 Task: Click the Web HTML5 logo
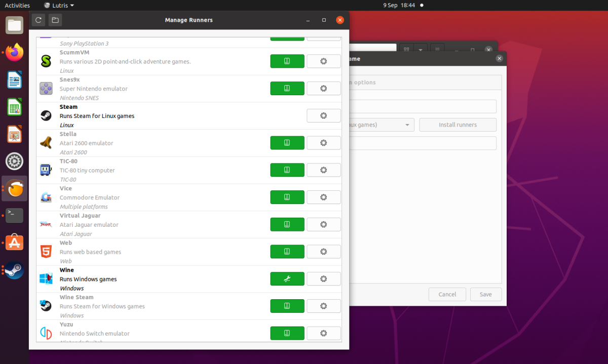[46, 252]
